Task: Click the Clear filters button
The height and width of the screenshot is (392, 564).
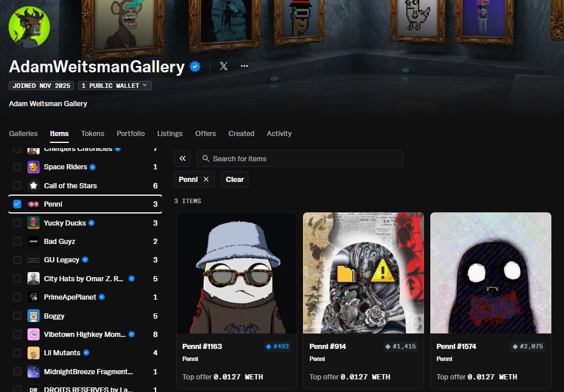Action: pos(235,179)
